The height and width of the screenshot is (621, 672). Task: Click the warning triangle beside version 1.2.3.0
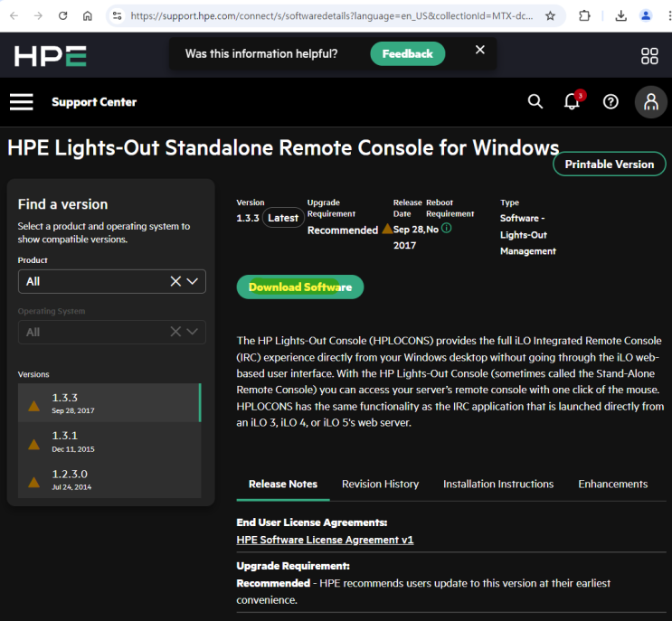click(33, 482)
